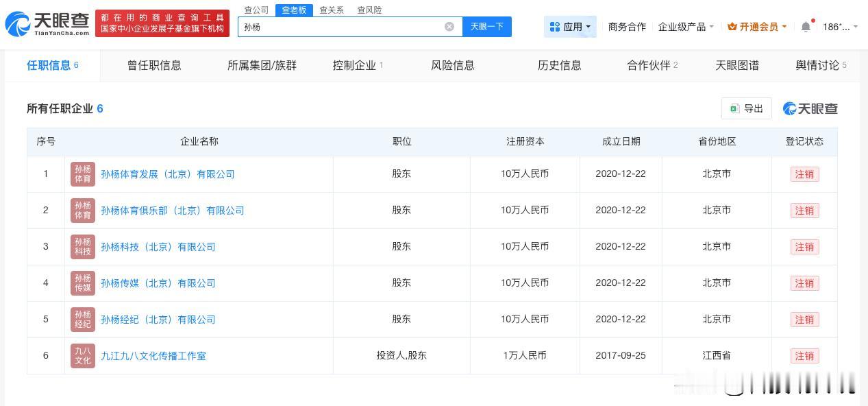Viewport: 868px width, 406px height.
Task: Click the 天眼查 logo beside the export button
Action: (810, 108)
